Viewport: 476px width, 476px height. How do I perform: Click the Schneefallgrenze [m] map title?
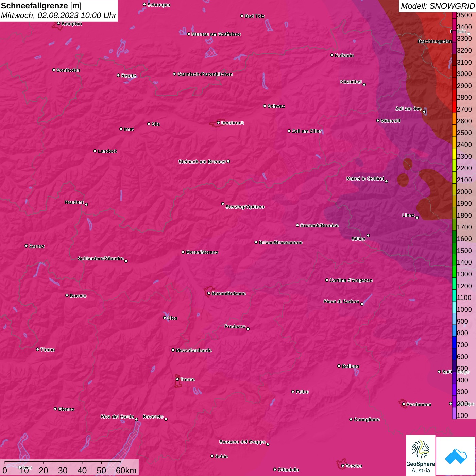tap(41, 6)
